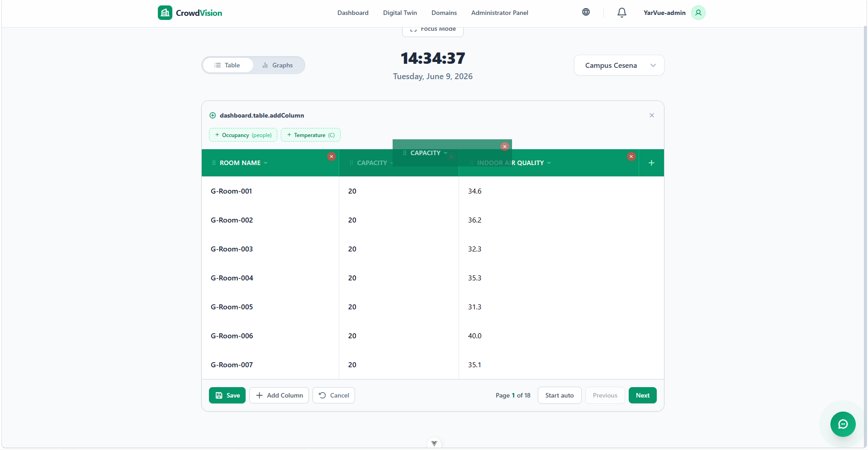Add the Occupancy (people) column
Viewport: 868px width, 450px height.
coord(243,135)
